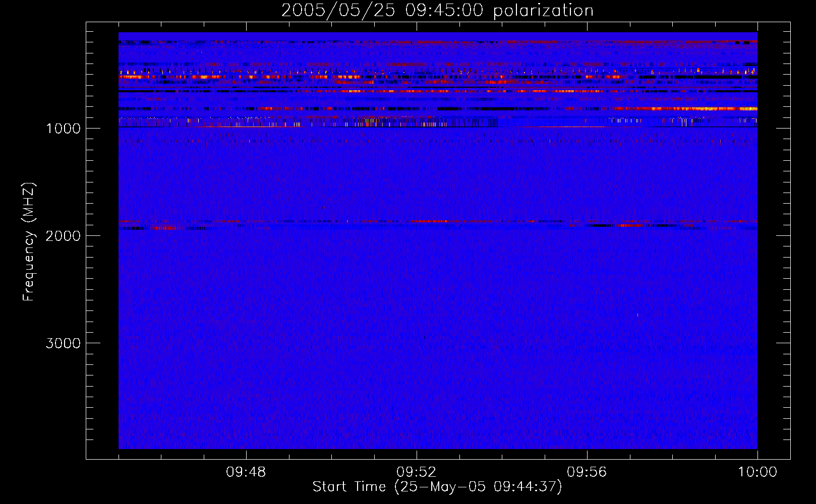The image size is (816, 504).
Task: Click the 2000 frequency tick label
Action: [x=63, y=236]
